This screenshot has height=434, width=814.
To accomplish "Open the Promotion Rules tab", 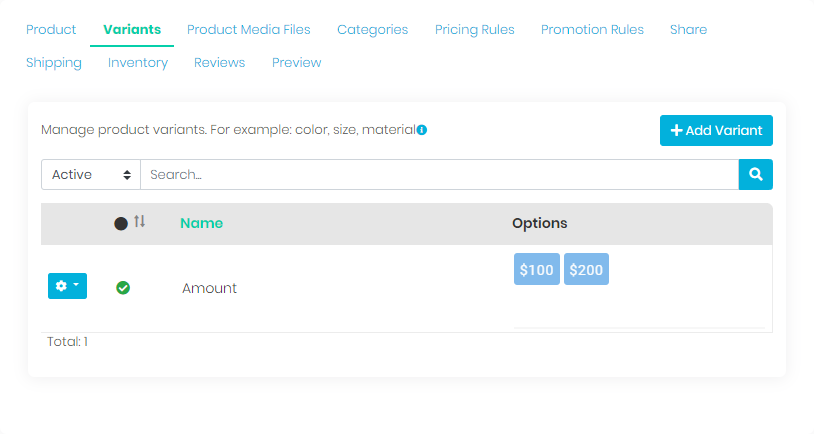I will (x=592, y=30).
